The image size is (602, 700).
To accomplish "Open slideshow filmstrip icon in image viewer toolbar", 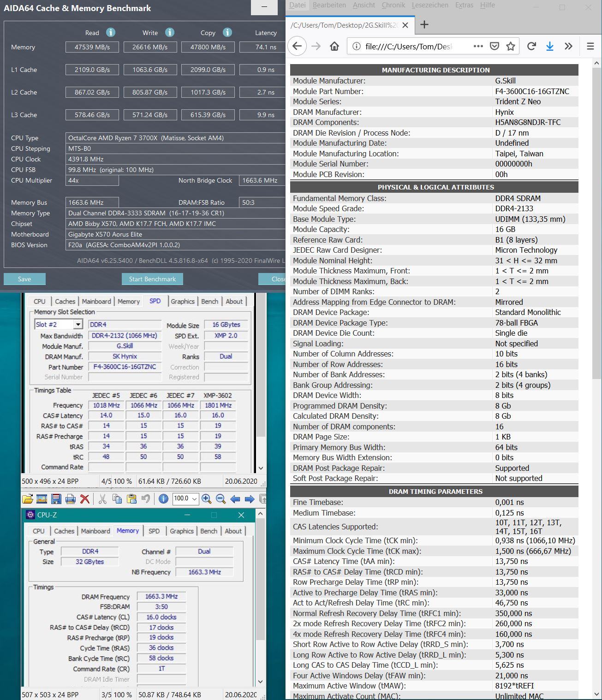I will [42, 498].
